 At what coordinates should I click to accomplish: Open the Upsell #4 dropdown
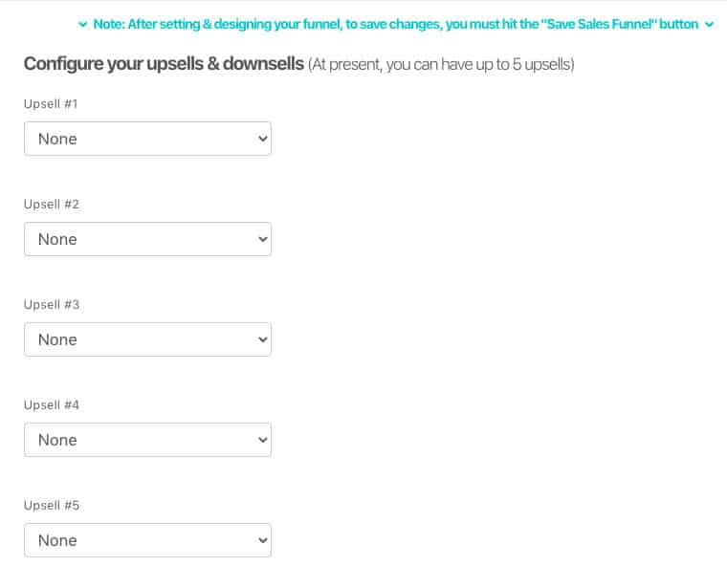point(147,440)
